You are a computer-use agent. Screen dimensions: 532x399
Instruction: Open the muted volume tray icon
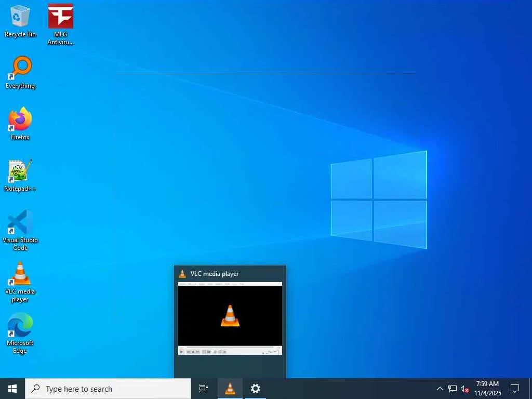pyautogui.click(x=464, y=389)
